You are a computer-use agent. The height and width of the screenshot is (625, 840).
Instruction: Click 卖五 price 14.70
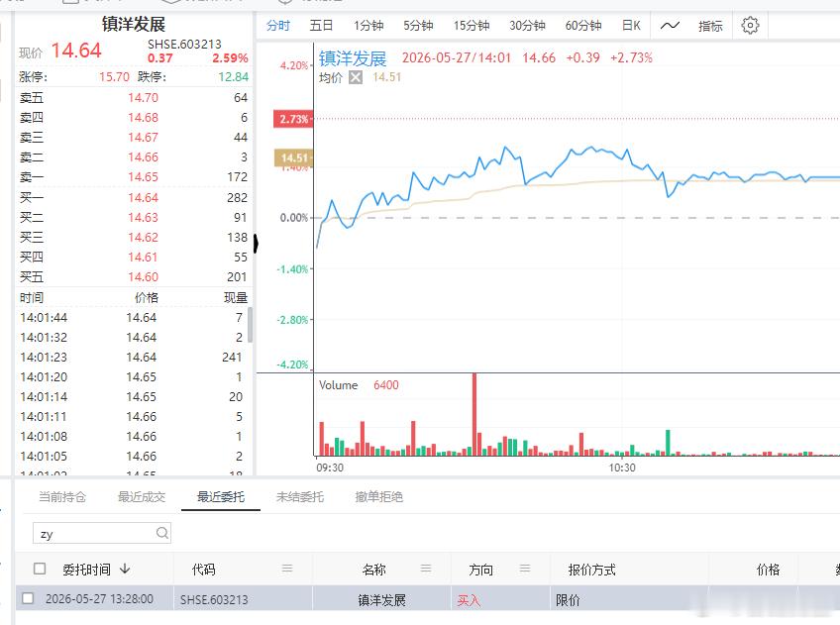point(143,97)
